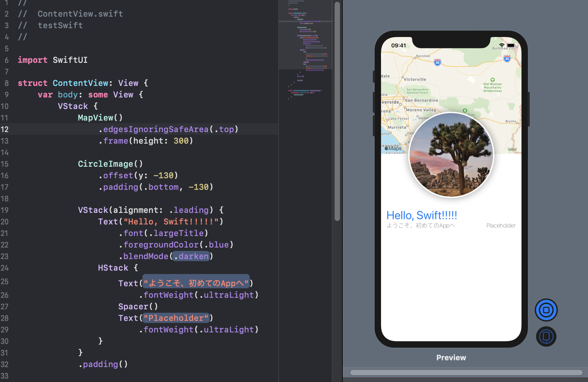This screenshot has width=588, height=382.
Task: Click the highlighted .darken token in code
Action: 191,256
